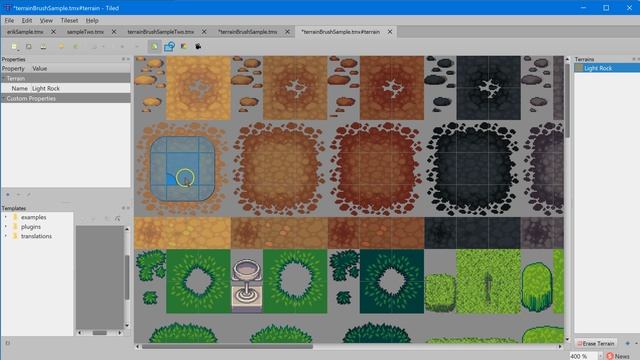Click the Erase Terrain button
Screen dimensions: 640x360
click(596, 344)
